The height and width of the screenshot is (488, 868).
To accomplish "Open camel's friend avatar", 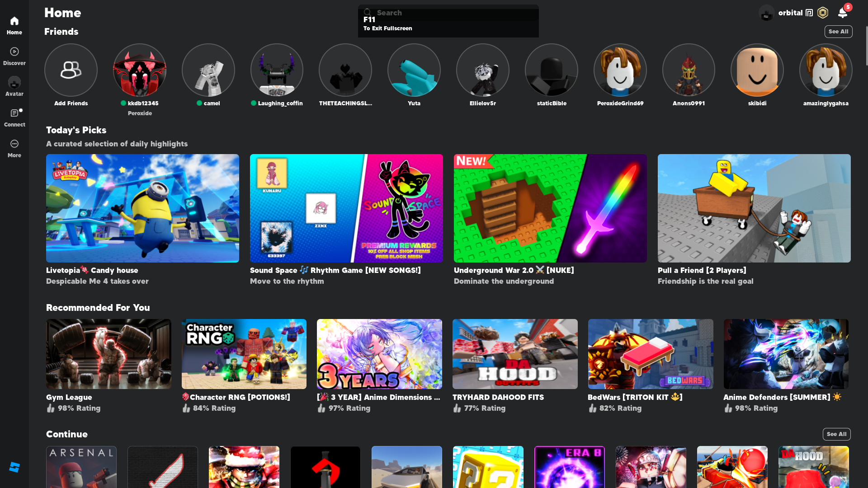I will [208, 70].
